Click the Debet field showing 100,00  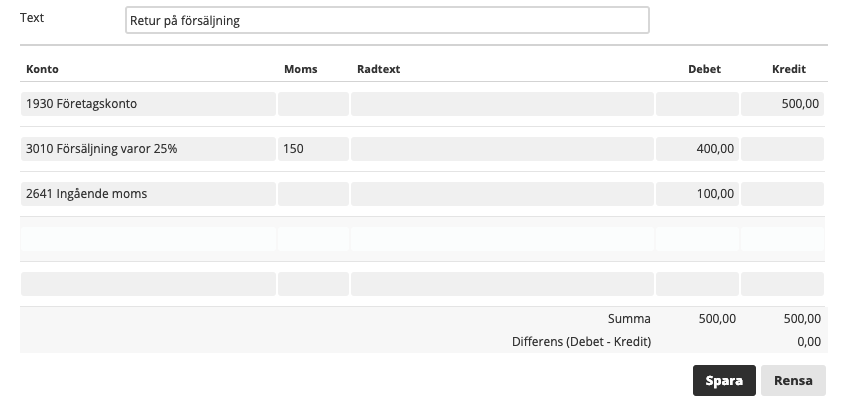[697, 194]
